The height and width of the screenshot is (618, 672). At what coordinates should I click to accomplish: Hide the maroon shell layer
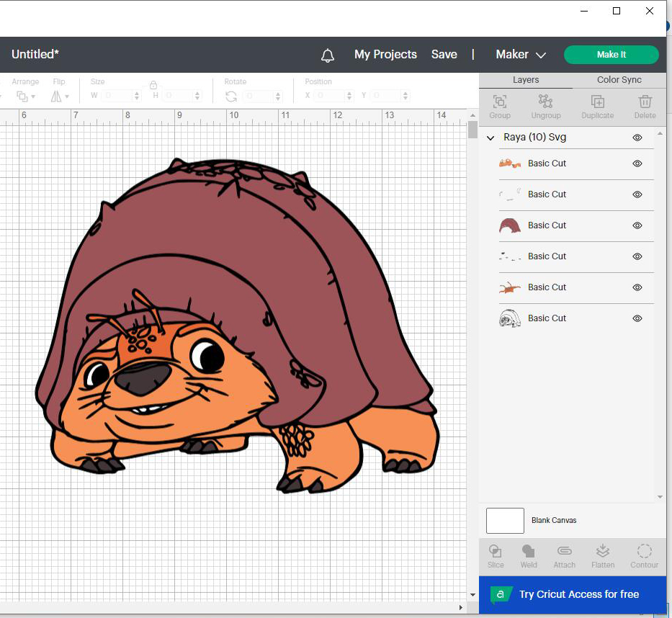point(637,225)
